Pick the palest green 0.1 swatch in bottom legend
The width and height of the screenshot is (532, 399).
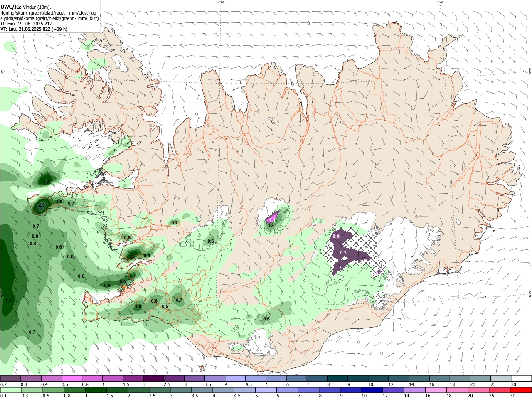point(11,390)
